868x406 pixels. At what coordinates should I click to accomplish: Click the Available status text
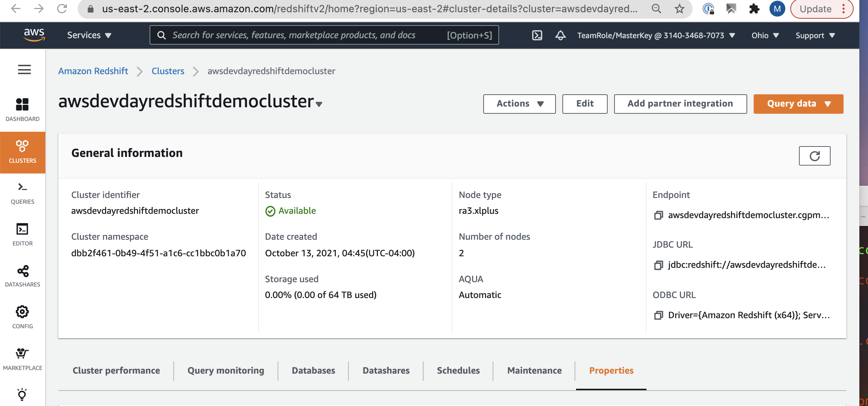[x=297, y=211]
